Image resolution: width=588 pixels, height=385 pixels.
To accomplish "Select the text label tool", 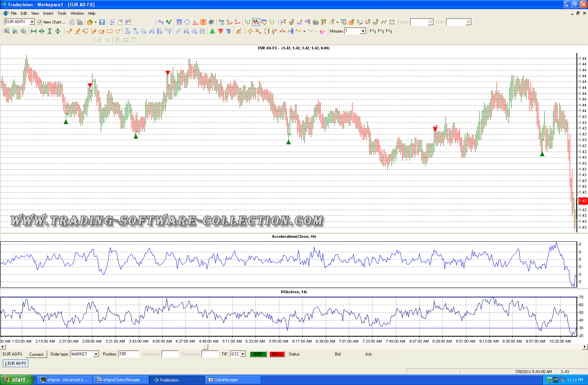I will (229, 31).
